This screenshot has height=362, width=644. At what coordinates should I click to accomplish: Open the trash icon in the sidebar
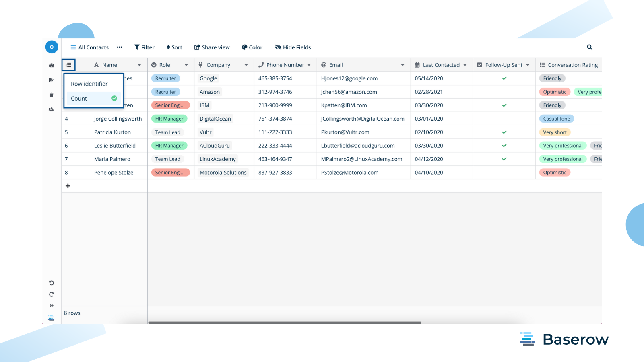tap(52, 95)
